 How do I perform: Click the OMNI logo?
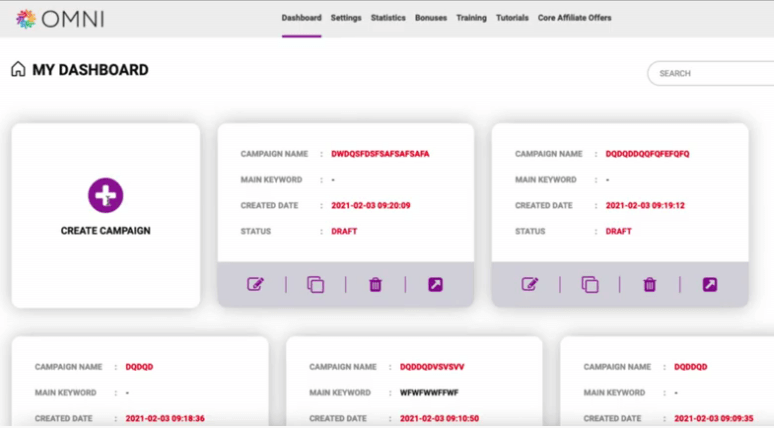pyautogui.click(x=60, y=19)
